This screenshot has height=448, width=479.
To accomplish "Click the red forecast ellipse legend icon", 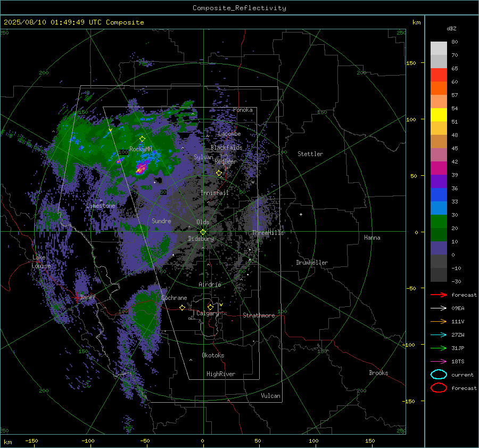I will pos(439,388).
